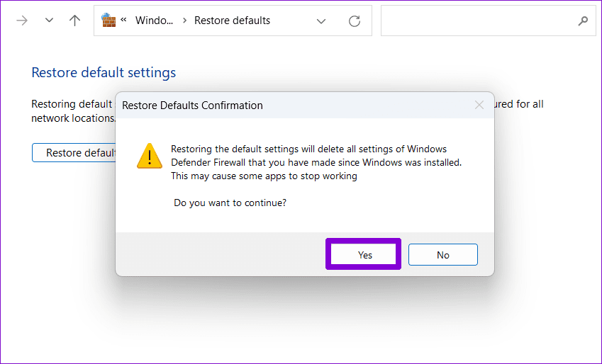Confirm restore by clicking Yes

[364, 255]
